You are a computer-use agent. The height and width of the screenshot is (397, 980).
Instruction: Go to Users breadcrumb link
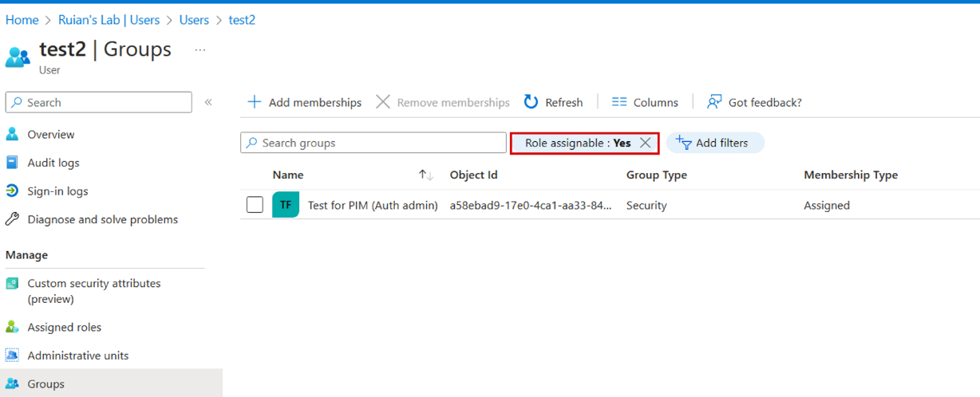[194, 20]
